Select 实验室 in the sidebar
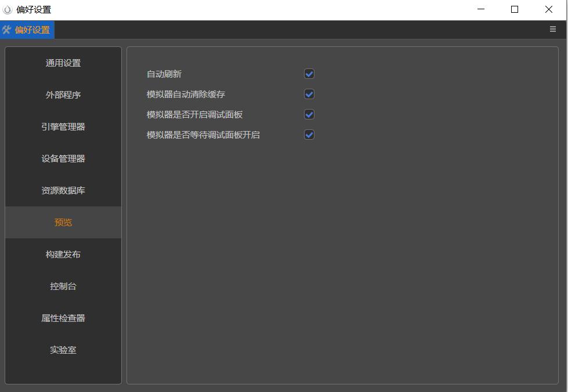The image size is (568, 392). point(63,350)
